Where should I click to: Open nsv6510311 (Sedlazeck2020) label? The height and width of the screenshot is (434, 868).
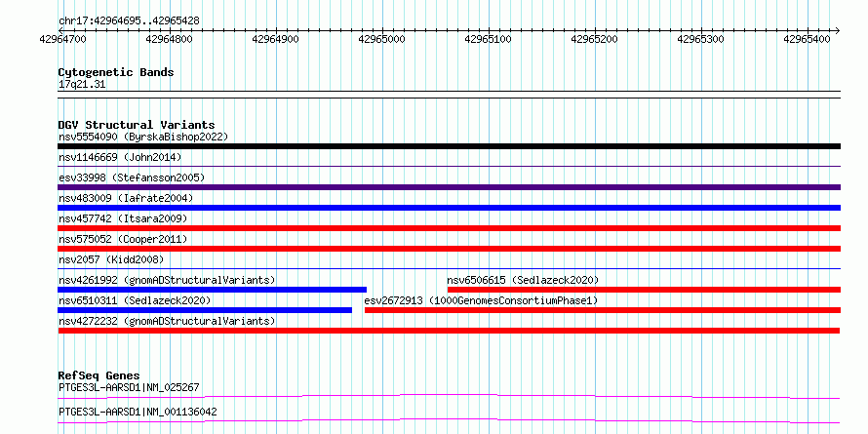[135, 300]
